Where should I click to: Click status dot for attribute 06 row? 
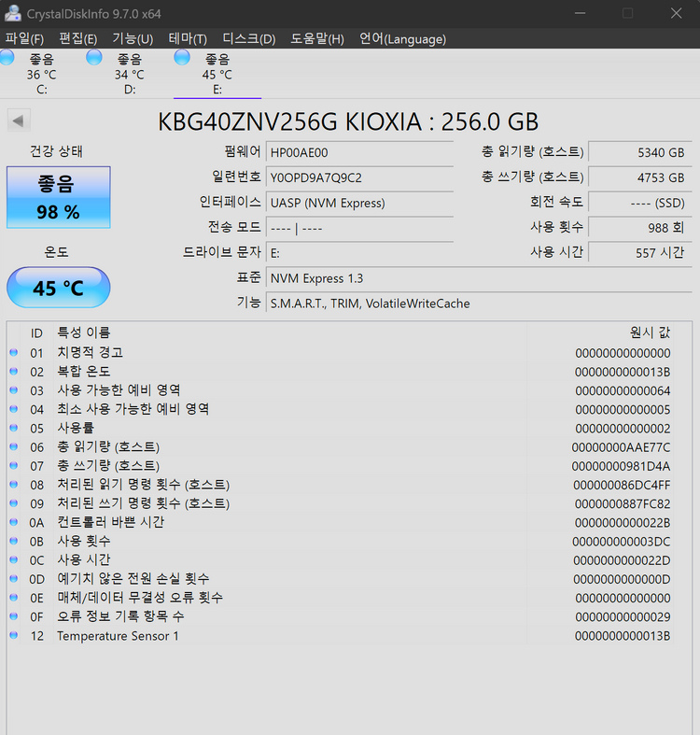click(x=14, y=446)
